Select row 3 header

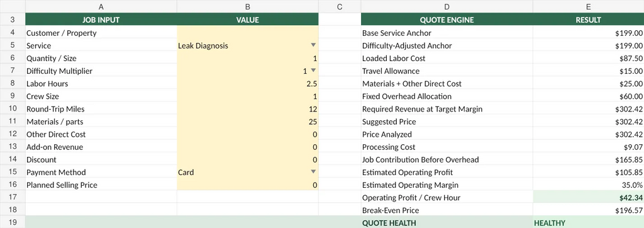13,20
